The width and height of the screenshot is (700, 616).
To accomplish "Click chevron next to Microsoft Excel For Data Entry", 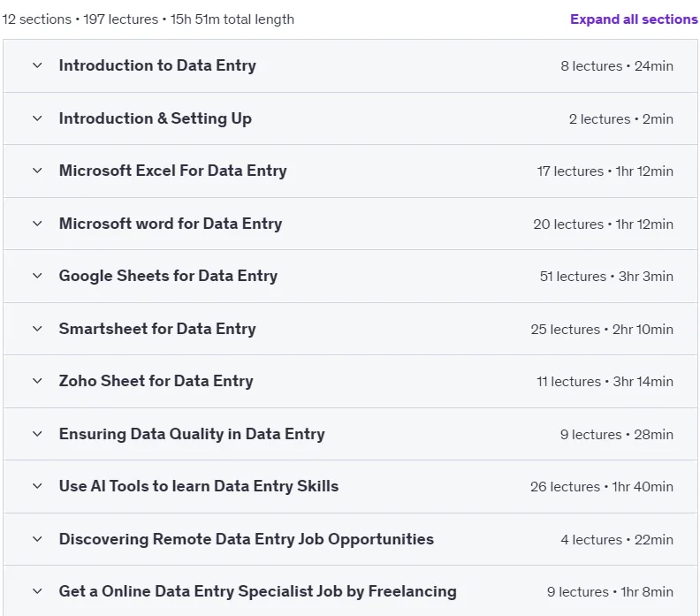I will pos(37,171).
